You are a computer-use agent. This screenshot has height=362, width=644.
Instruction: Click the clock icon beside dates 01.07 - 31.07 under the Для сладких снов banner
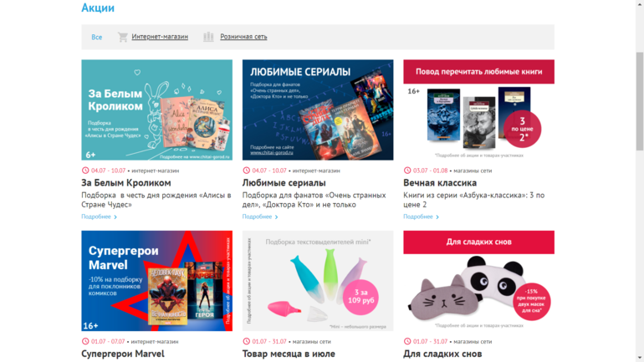click(407, 341)
